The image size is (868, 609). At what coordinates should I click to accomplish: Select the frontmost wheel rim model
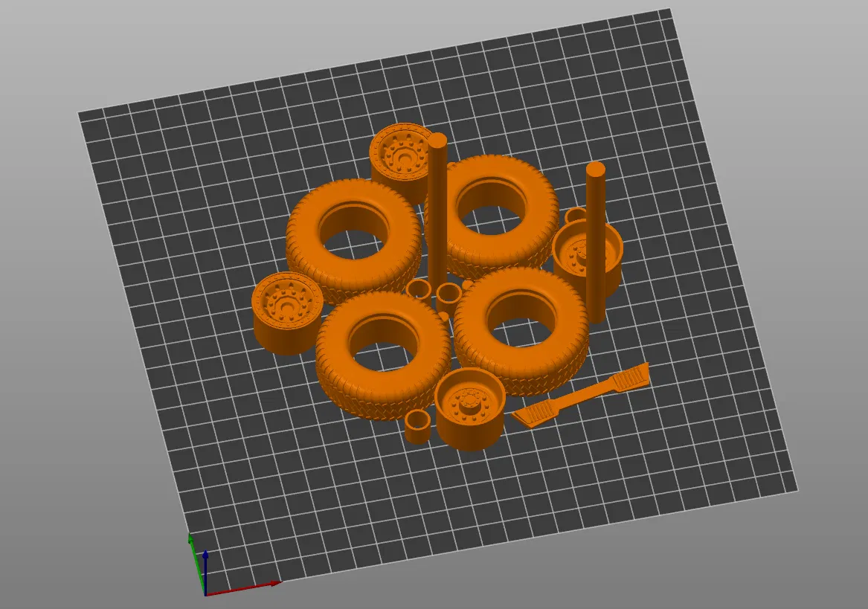[x=469, y=410]
